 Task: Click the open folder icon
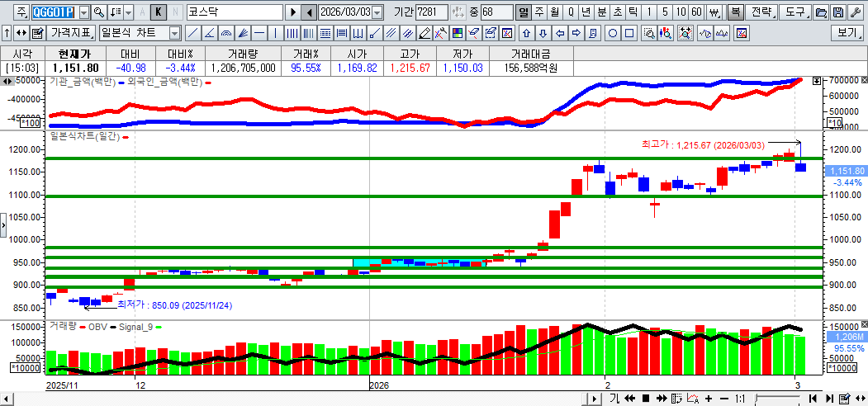coord(821,12)
